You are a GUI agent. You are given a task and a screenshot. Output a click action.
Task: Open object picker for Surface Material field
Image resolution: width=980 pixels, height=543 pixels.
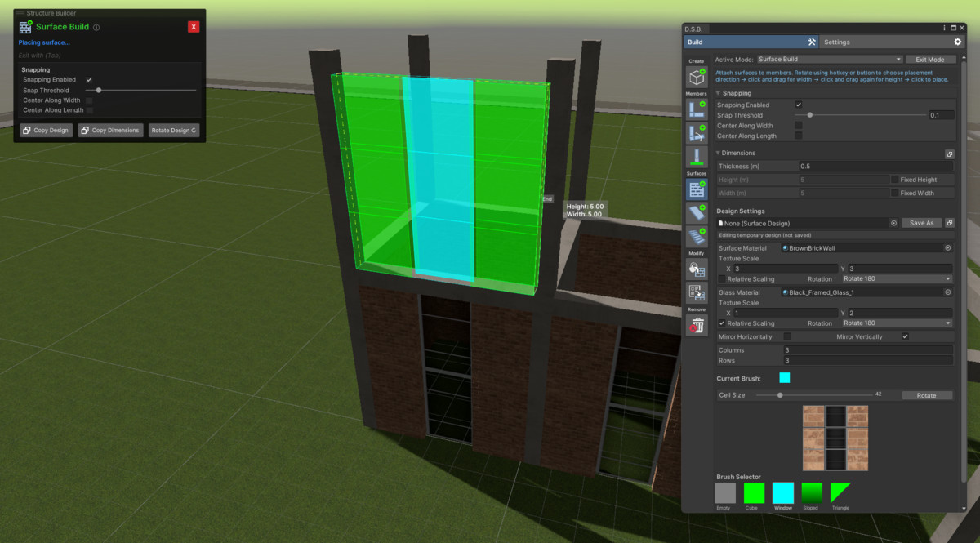[x=948, y=247]
